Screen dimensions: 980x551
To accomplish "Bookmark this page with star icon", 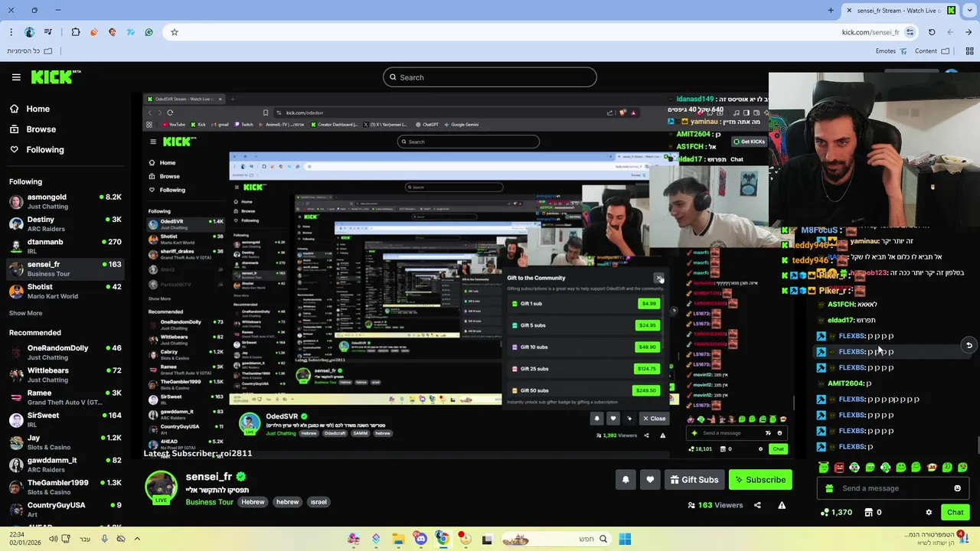I will 175,32.
